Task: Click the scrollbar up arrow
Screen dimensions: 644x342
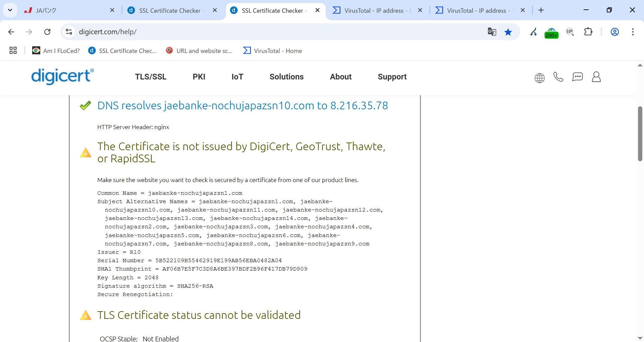Action: click(x=640, y=65)
